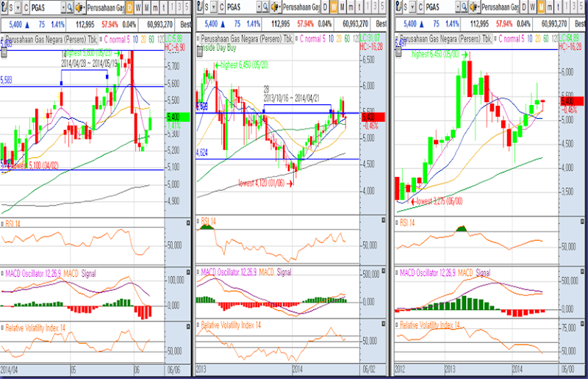Screen dimensions: 588x379
Task: Click the pink '5' moving average label, left panel
Action: point(128,39)
